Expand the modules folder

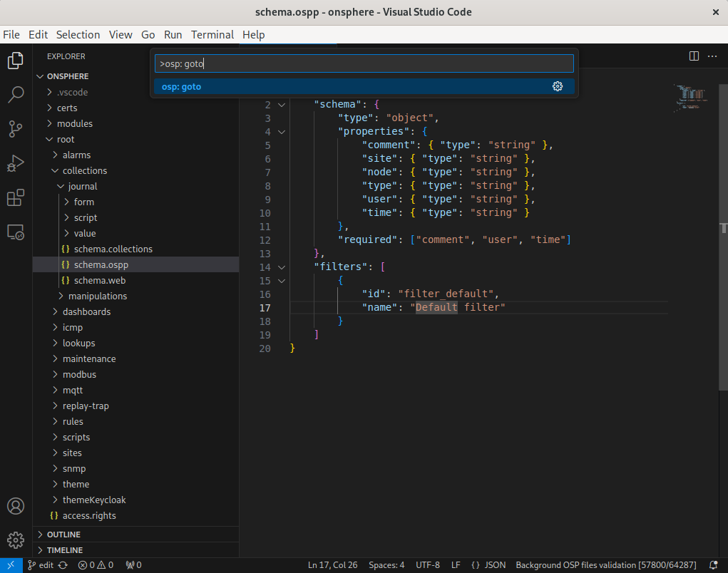point(136,123)
